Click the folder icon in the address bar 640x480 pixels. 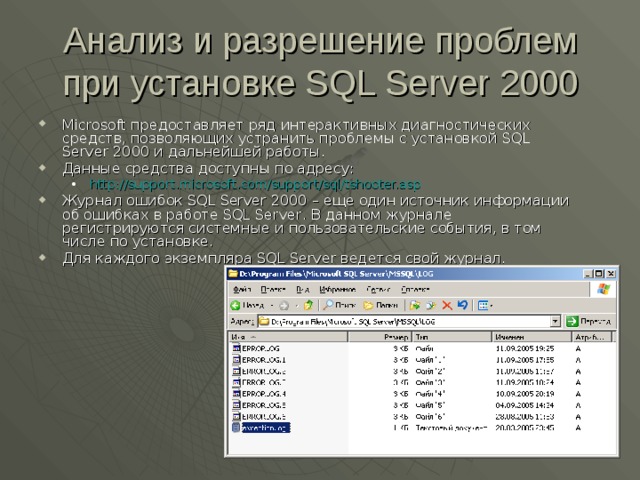click(x=264, y=322)
